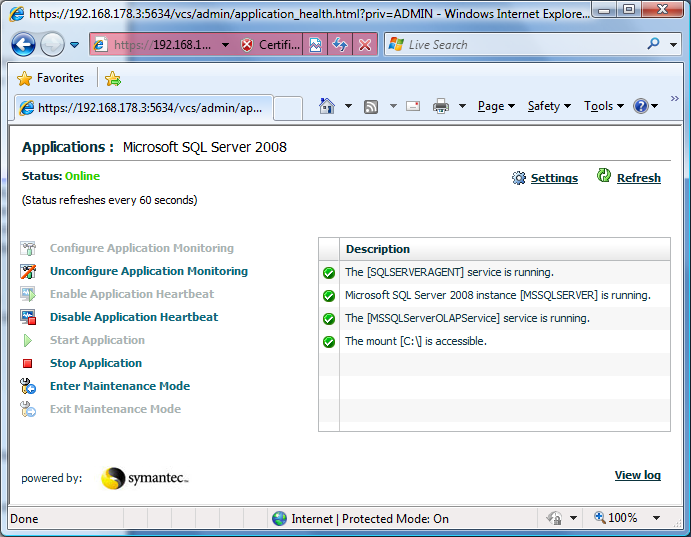The image size is (691, 537).
Task: Click green check beside mount C:\ row
Action: click(329, 341)
